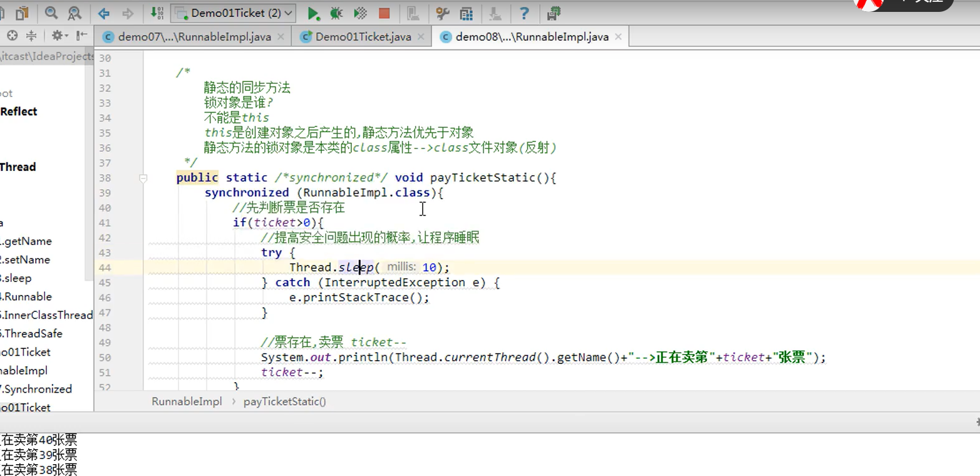This screenshot has height=476, width=980.
Task: Open the Replace search icon
Action: coord(74,13)
